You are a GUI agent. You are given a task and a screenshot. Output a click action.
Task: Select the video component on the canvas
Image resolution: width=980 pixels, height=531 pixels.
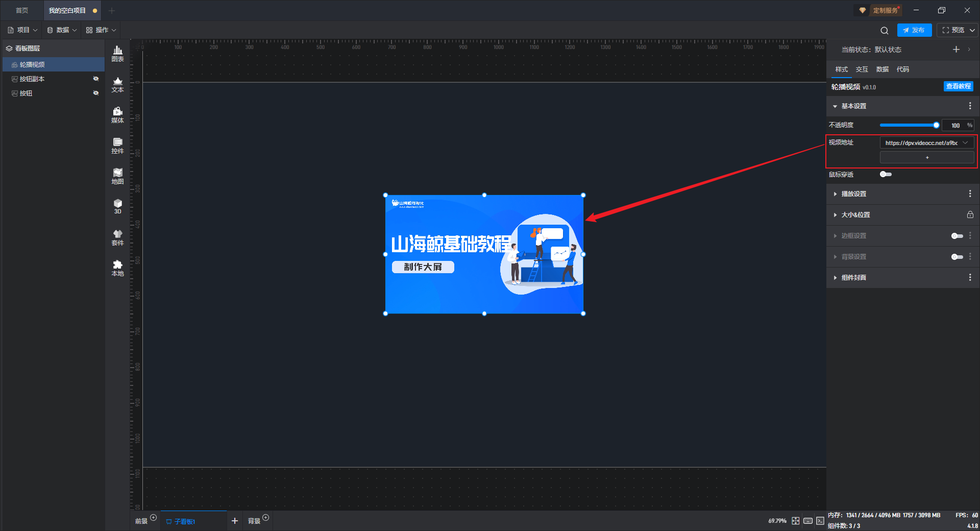pos(484,254)
